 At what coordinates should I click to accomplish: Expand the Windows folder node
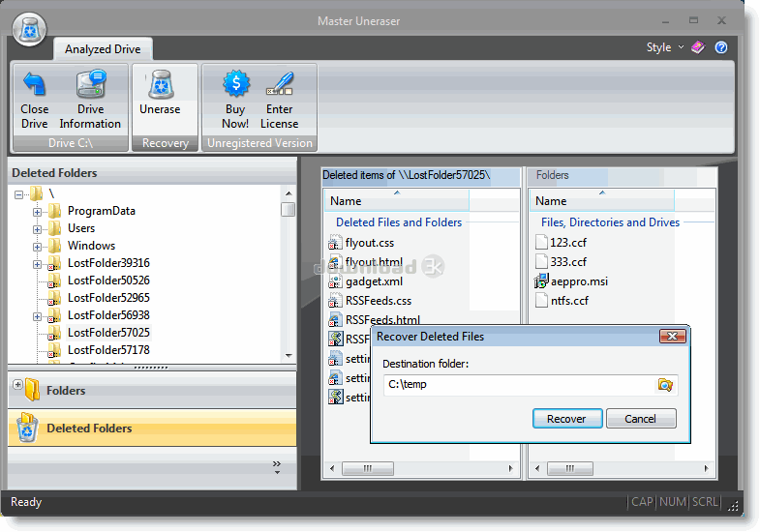[x=37, y=247]
